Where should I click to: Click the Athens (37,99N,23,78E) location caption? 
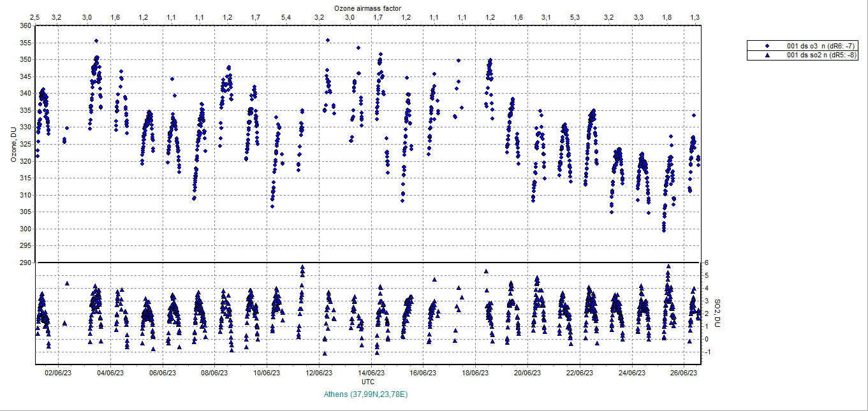click(x=365, y=394)
